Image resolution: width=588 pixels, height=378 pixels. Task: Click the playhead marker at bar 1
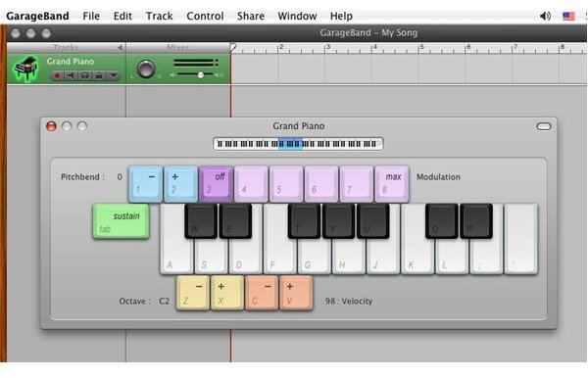point(233,48)
